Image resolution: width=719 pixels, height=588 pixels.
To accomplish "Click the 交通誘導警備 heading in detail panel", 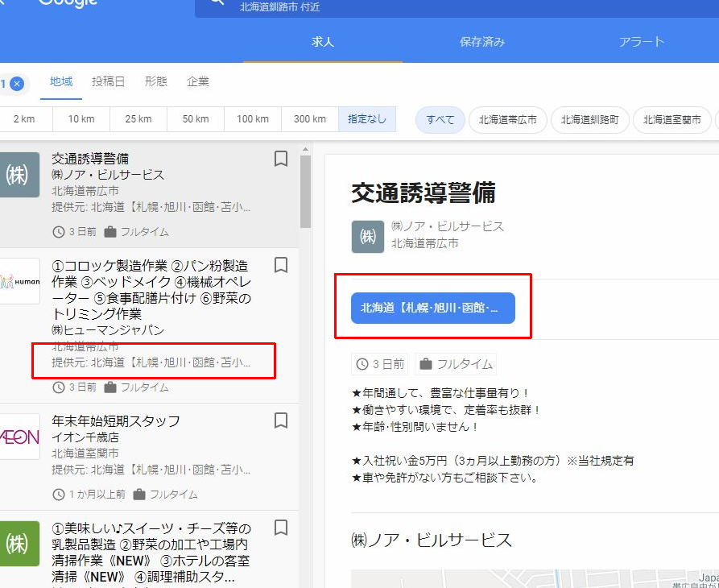I will 424,193.
